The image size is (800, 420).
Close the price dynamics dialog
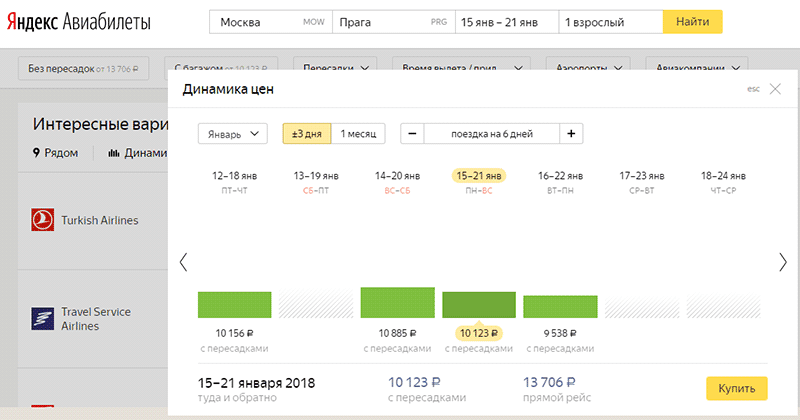point(775,89)
